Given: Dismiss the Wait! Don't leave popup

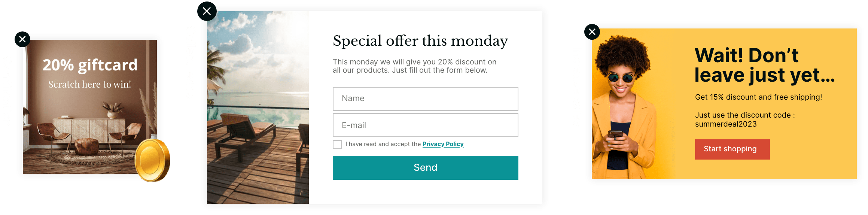Looking at the screenshot, I should [x=592, y=32].
